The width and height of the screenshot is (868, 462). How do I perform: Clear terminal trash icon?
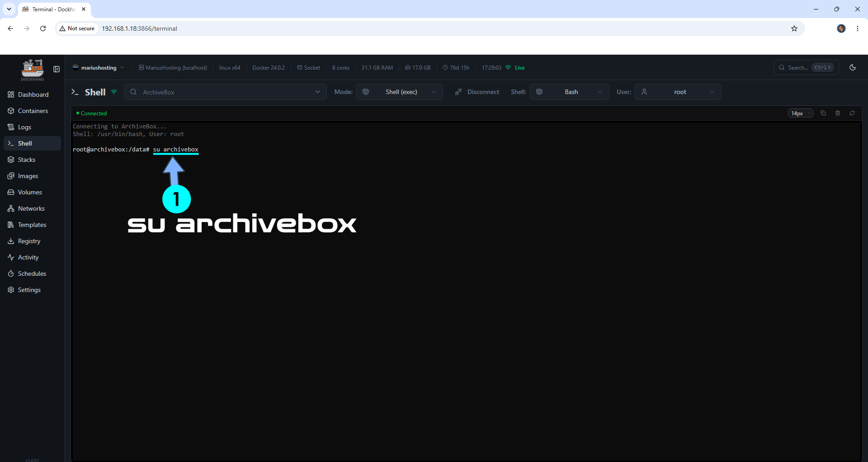[838, 113]
